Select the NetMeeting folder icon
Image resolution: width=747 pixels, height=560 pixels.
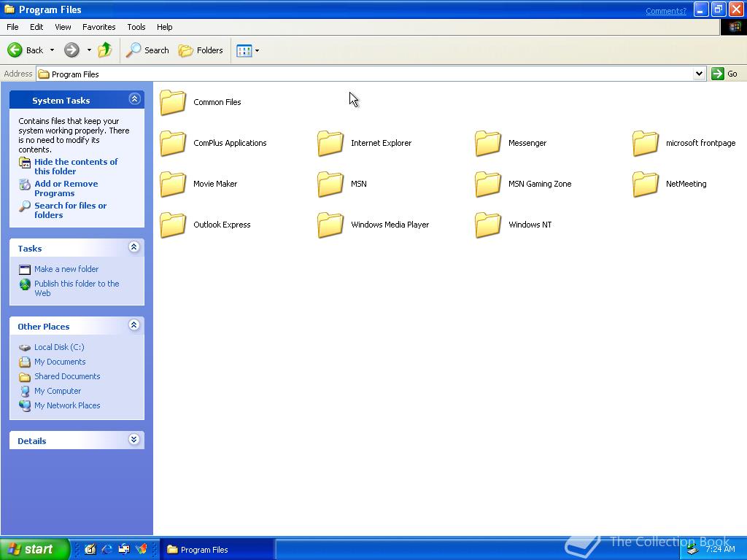[646, 184]
